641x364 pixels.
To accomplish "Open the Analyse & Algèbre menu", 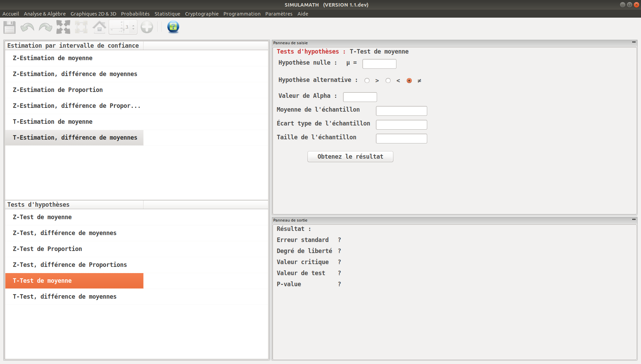I will (x=45, y=14).
